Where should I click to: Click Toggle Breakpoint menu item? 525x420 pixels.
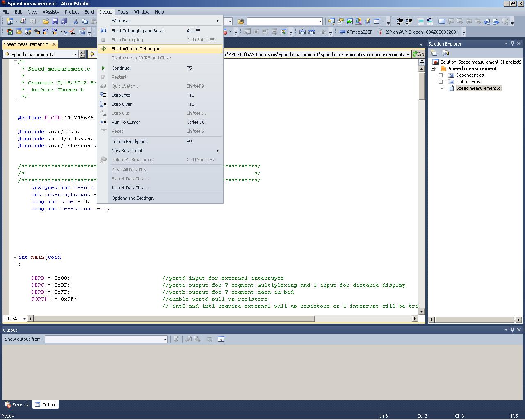160,142
